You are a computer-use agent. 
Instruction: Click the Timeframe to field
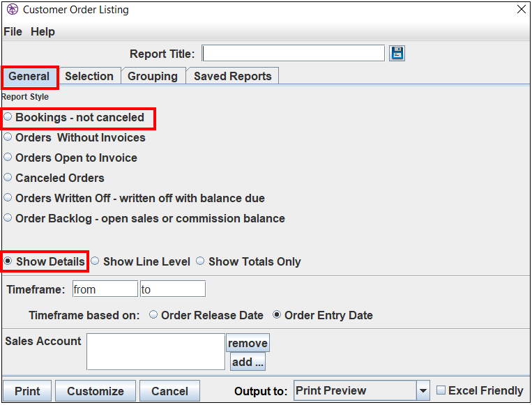pos(173,289)
